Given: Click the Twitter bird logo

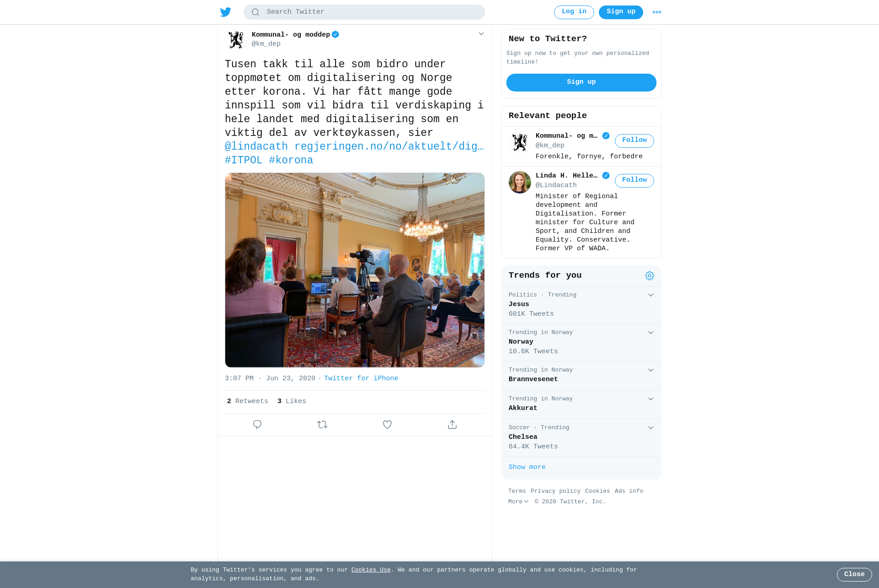Looking at the screenshot, I should coord(226,12).
